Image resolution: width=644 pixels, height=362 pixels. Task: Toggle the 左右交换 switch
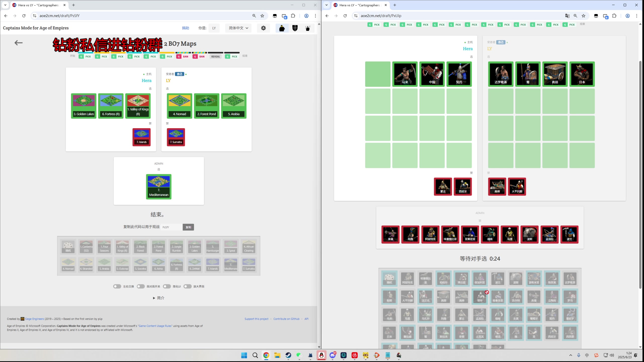click(117, 286)
